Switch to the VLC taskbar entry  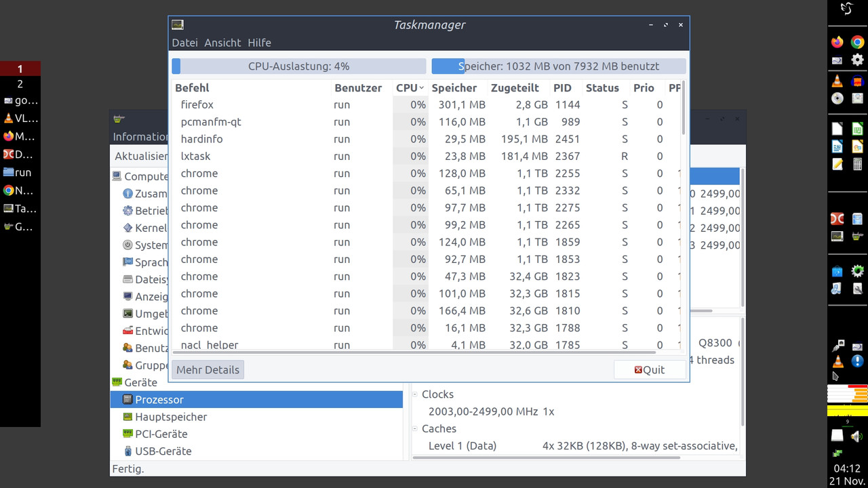pos(20,117)
